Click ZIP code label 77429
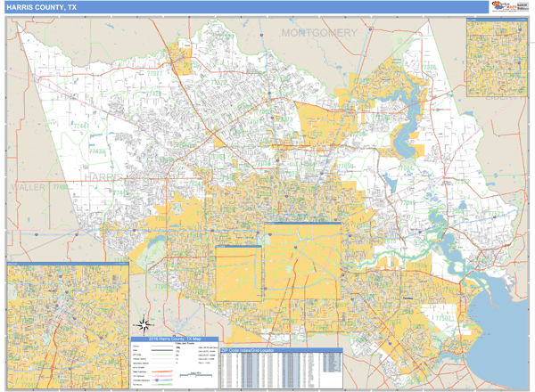This screenshot has width=535, height=392. point(154,94)
